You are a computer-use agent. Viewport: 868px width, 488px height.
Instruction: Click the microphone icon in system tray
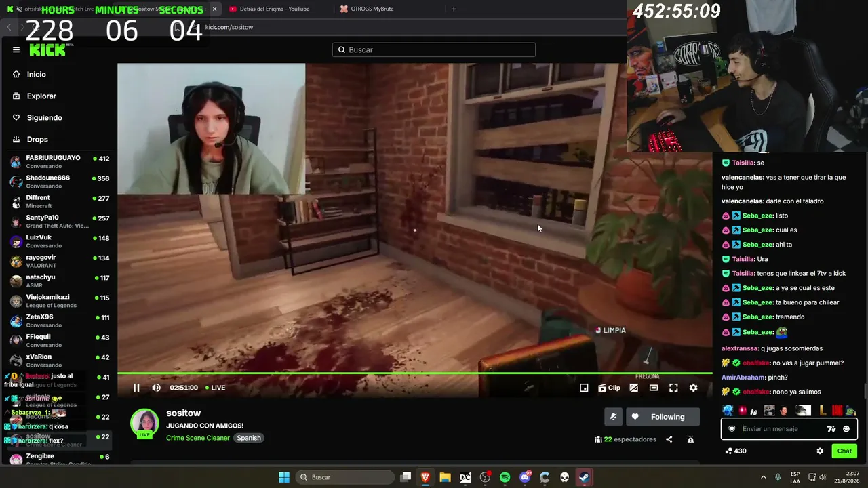(778, 477)
